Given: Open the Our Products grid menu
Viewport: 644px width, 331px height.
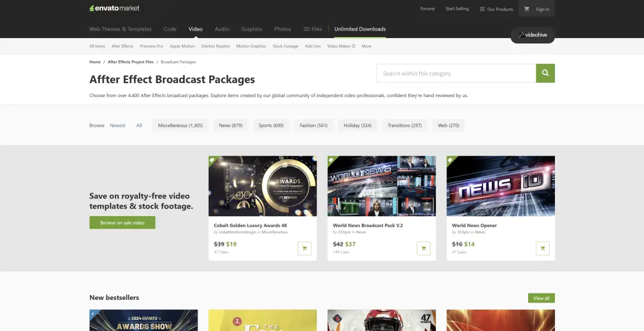Looking at the screenshot, I should [496, 9].
